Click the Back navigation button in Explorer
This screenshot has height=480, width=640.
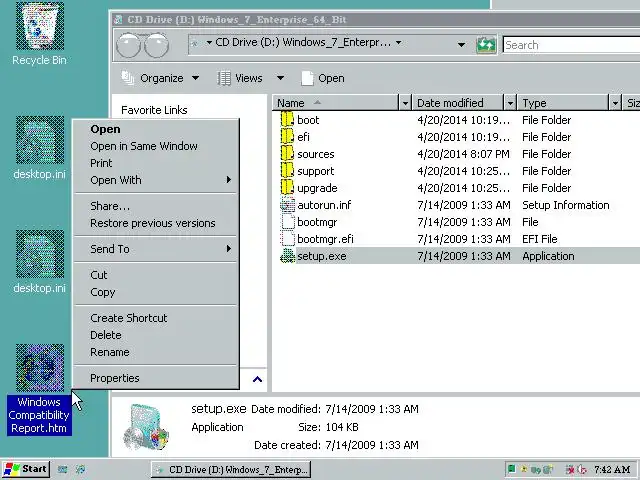tap(129, 45)
